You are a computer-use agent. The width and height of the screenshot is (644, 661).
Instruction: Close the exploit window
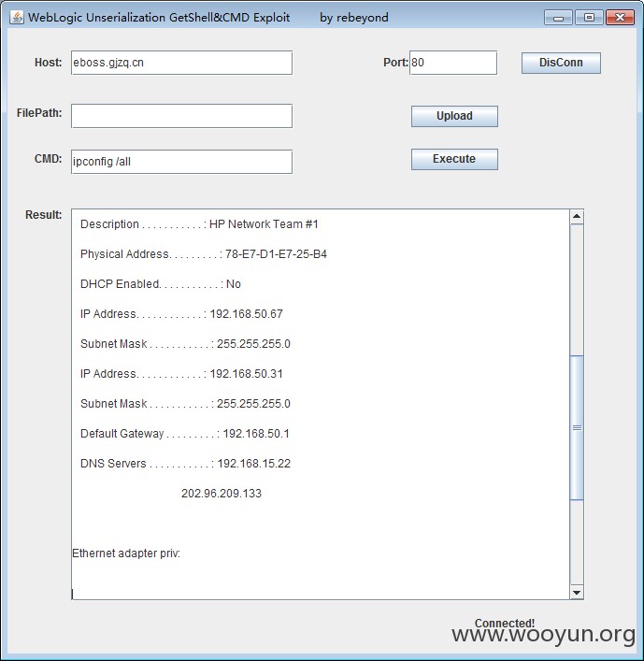click(x=620, y=18)
